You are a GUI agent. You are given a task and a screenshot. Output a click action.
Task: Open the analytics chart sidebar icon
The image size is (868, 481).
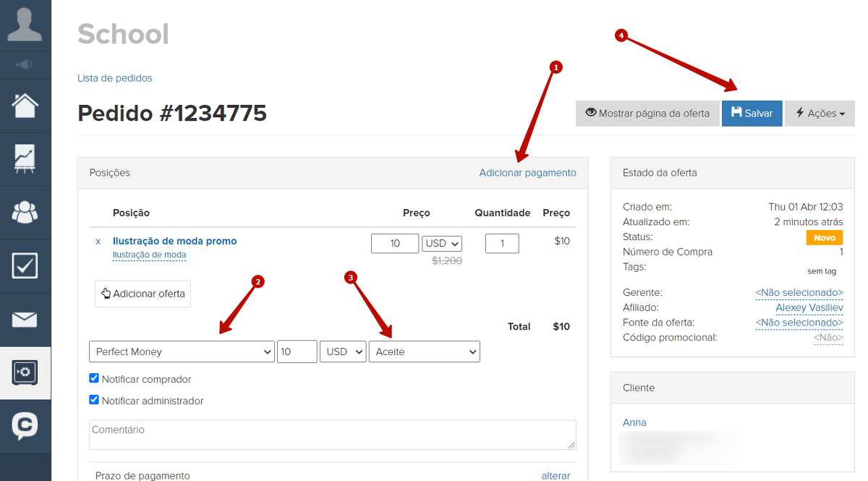coord(25,158)
